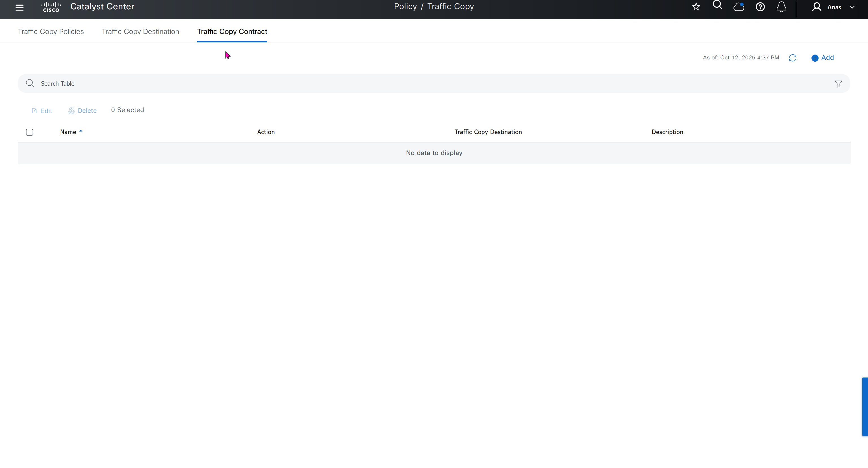Viewport: 868px width, 468px height.
Task: Refresh the contract table
Action: coord(793,58)
